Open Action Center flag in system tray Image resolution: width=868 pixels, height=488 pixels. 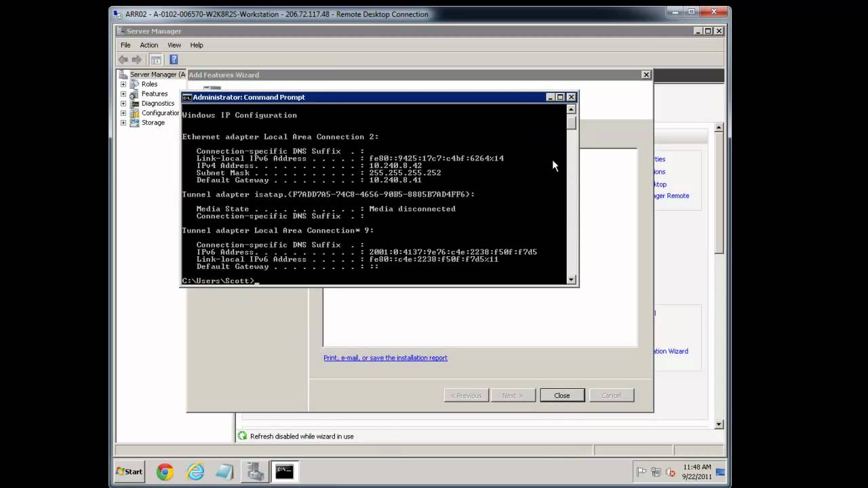(642, 472)
